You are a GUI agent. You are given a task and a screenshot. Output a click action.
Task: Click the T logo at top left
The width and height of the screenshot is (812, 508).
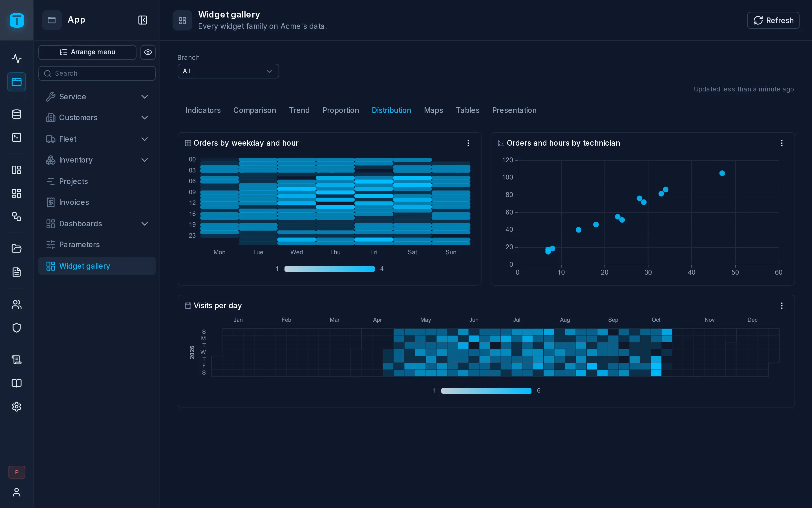pyautogui.click(x=17, y=20)
